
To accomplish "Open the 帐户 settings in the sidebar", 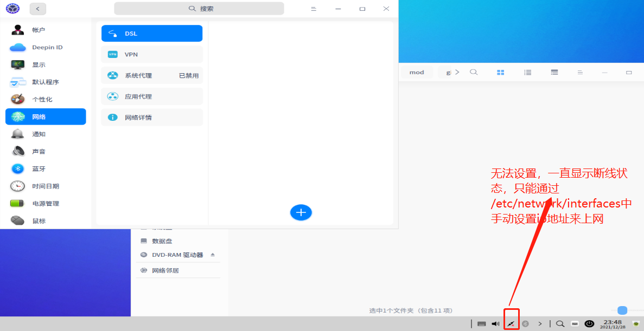I will pos(46,30).
